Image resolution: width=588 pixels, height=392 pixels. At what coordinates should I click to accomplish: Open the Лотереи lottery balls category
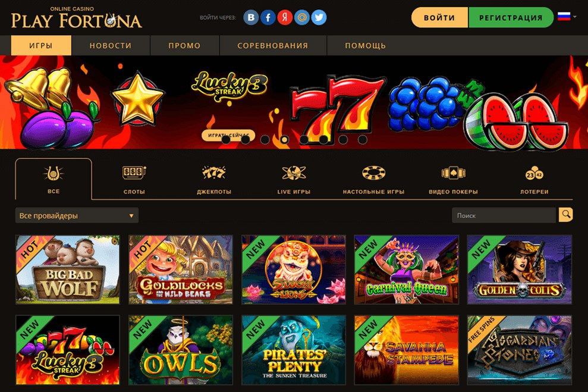click(534, 180)
